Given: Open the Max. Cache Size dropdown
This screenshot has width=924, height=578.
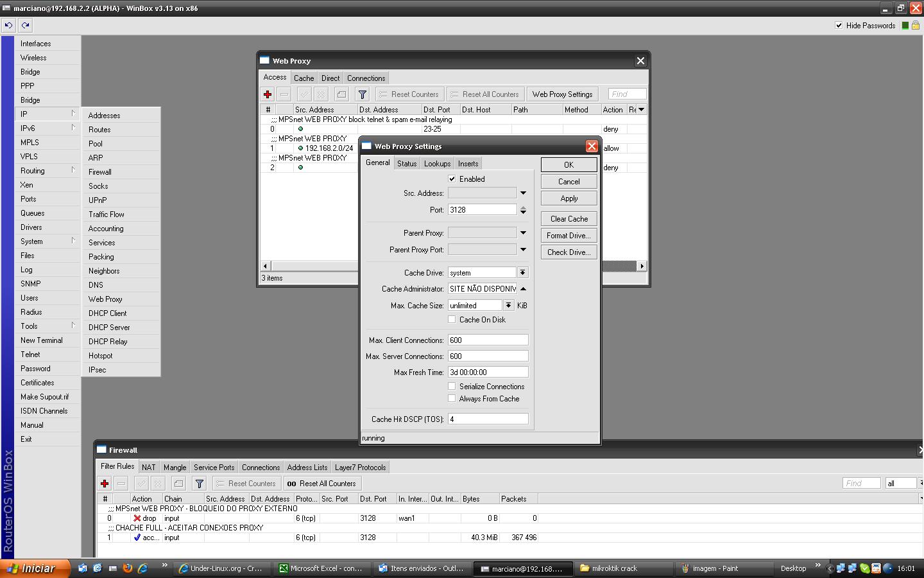Looking at the screenshot, I should click(508, 306).
